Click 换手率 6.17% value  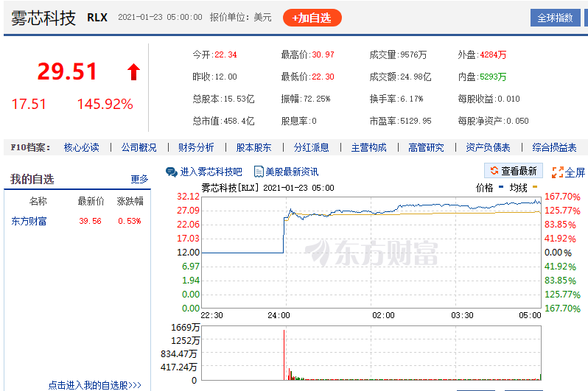tap(412, 99)
